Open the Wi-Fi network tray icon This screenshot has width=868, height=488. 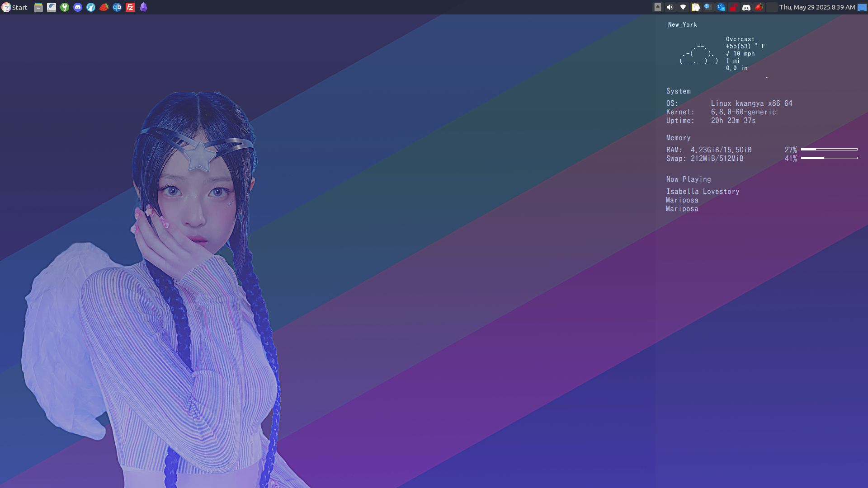(x=683, y=7)
